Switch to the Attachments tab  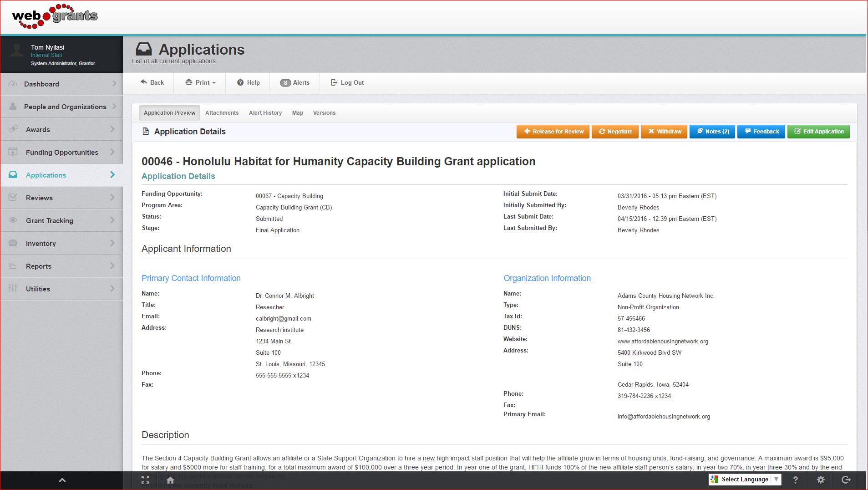click(x=222, y=112)
